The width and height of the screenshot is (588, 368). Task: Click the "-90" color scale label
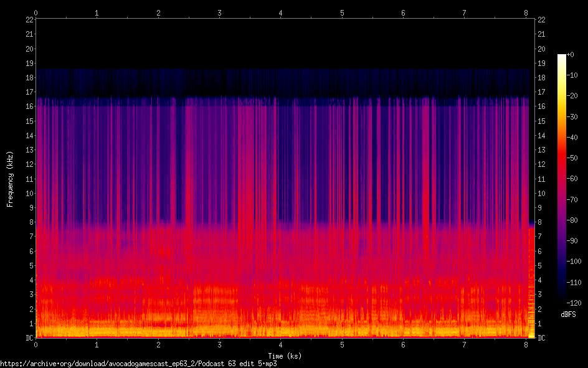point(572,241)
